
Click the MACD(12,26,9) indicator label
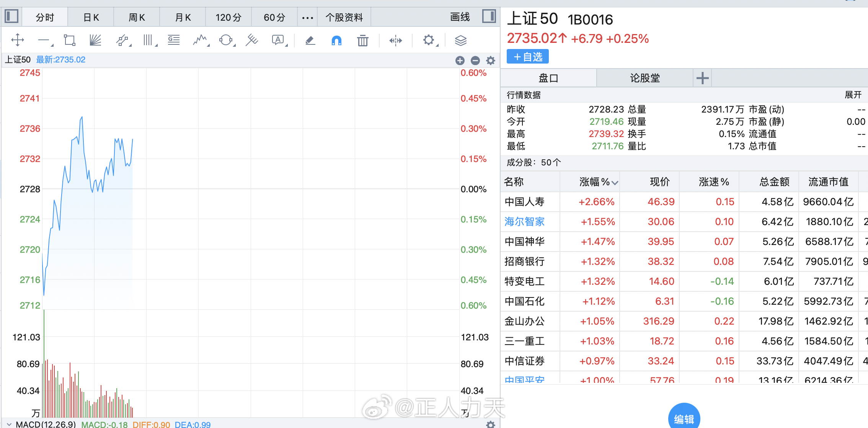[46, 424]
